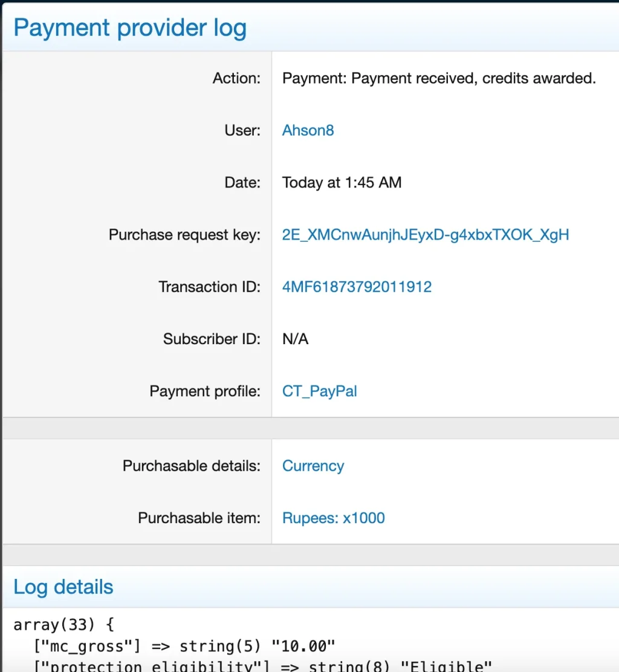
Task: Click the Log details section heading
Action: click(x=63, y=587)
